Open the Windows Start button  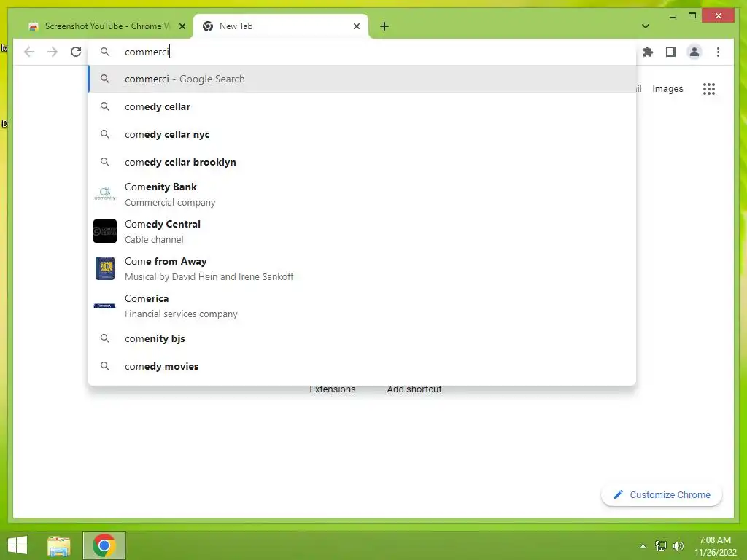click(18, 545)
